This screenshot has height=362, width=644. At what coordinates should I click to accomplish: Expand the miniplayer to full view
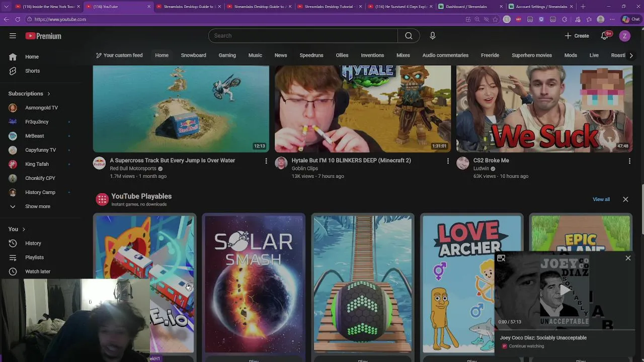(x=501, y=258)
